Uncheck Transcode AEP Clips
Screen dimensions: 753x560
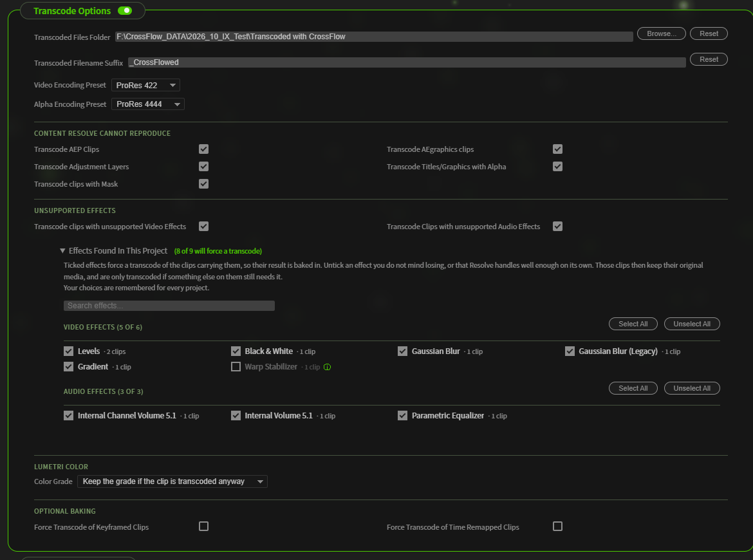click(203, 149)
